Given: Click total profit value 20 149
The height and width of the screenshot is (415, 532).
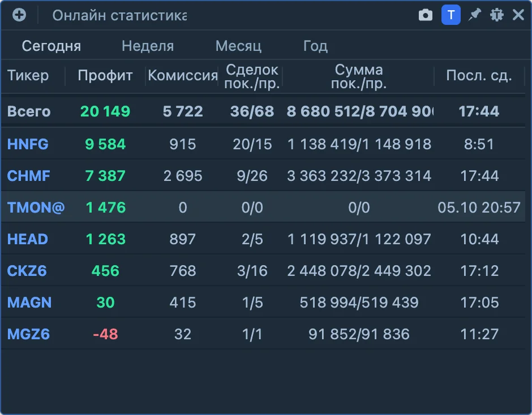Looking at the screenshot, I should (x=105, y=111).
